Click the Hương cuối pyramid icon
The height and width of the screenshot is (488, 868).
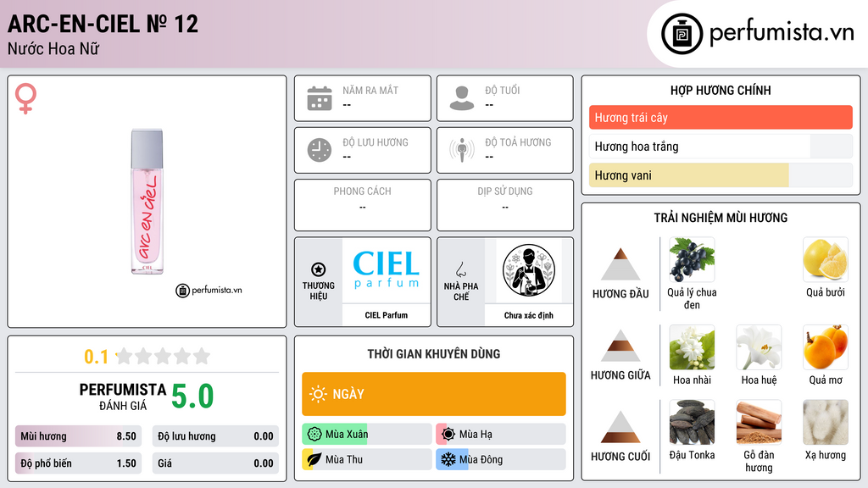(620, 427)
